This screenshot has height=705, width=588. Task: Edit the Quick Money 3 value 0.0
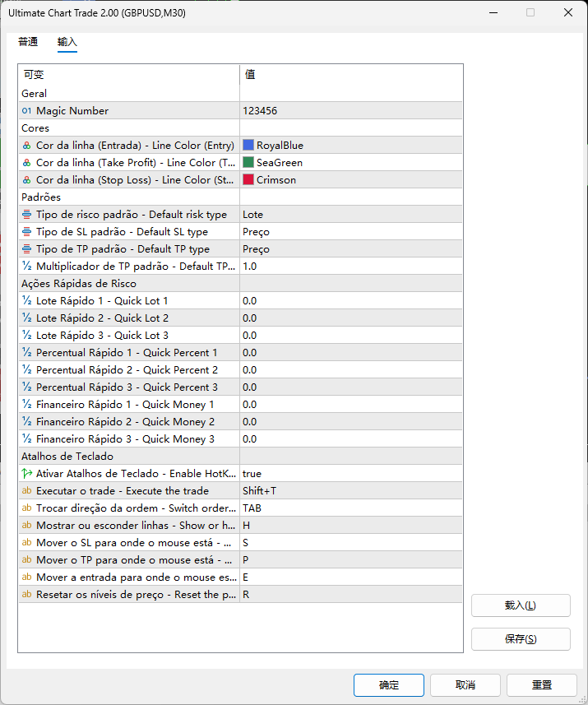point(350,438)
